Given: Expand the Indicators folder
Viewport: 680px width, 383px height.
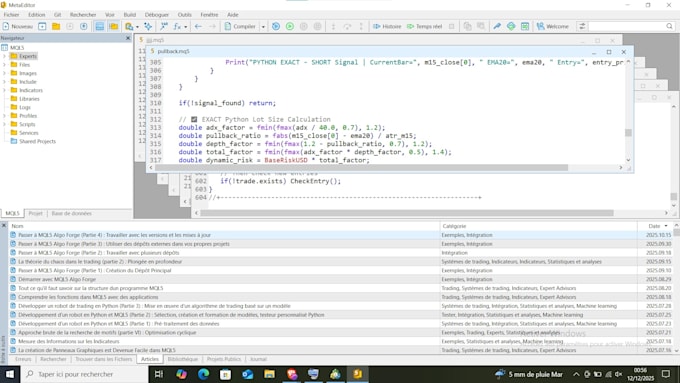Looking at the screenshot, I should (x=5, y=90).
